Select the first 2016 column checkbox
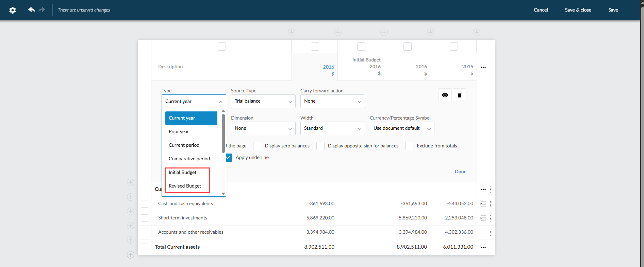 pos(315,47)
